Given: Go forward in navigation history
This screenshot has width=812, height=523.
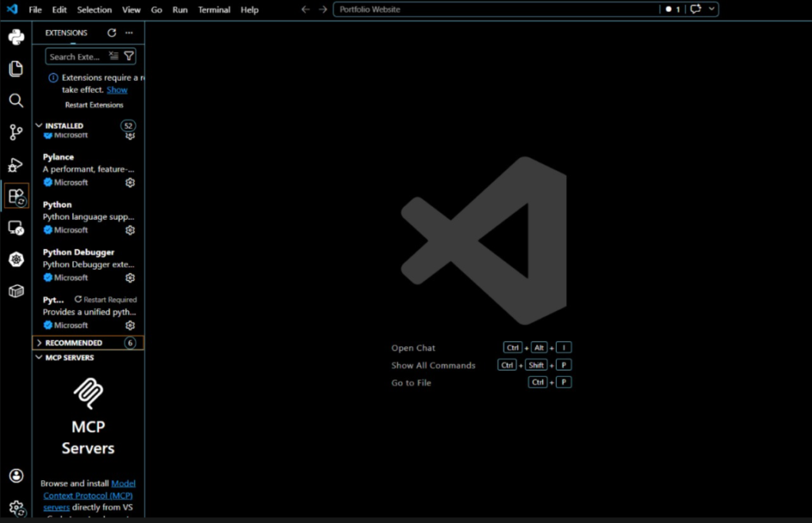Looking at the screenshot, I should click(x=323, y=10).
